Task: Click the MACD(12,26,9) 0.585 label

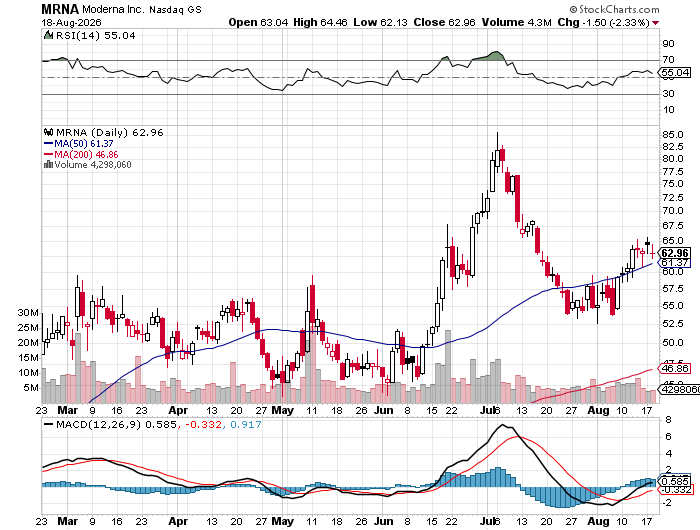Action: click(x=116, y=424)
